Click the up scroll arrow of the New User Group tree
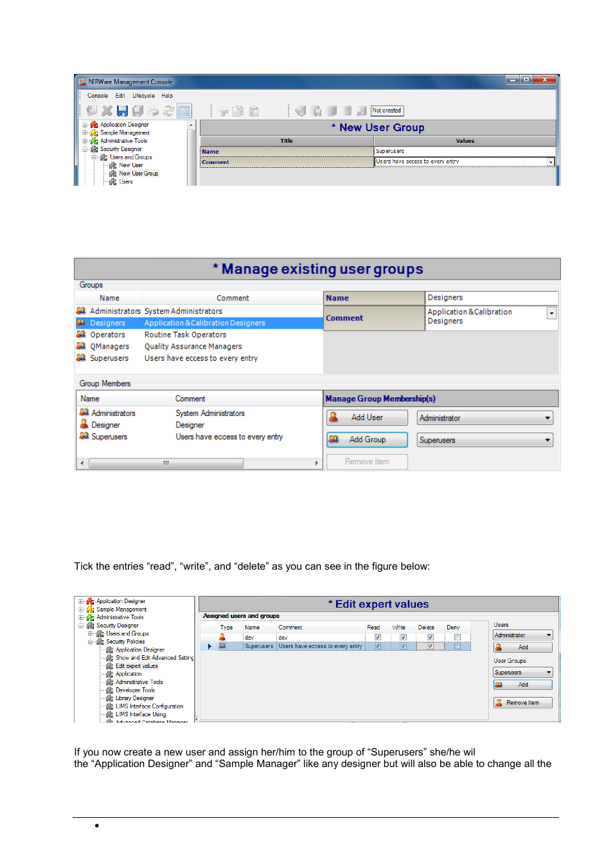The width and height of the screenshot is (613, 868). pos(191,125)
